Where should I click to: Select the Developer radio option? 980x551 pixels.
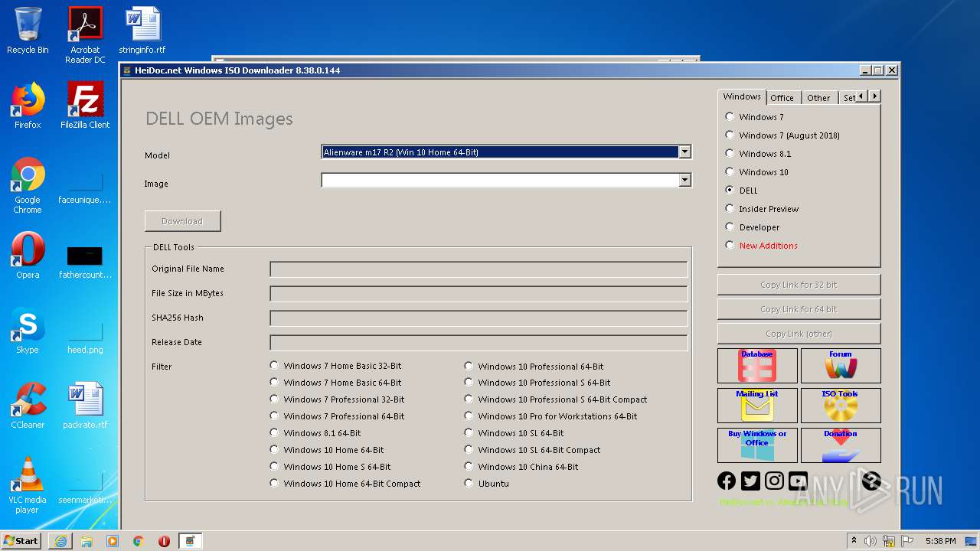pos(753,227)
